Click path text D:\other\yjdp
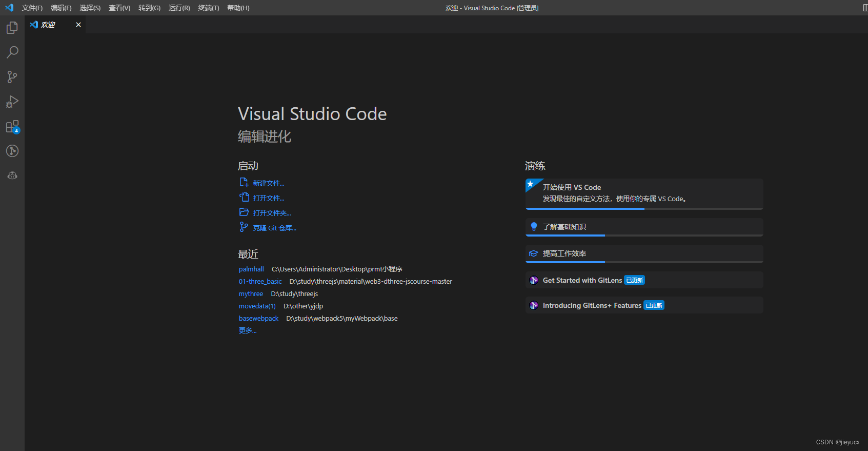Viewport: 868px width, 451px height. [x=303, y=306]
